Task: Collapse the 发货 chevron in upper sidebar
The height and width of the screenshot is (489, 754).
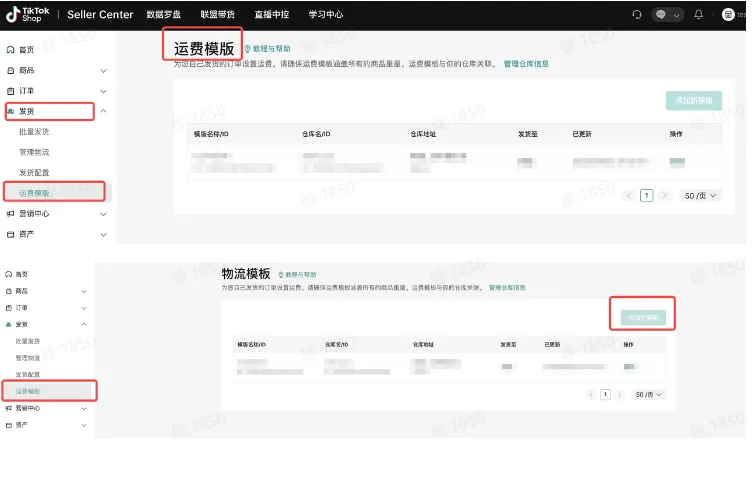Action: 103,111
